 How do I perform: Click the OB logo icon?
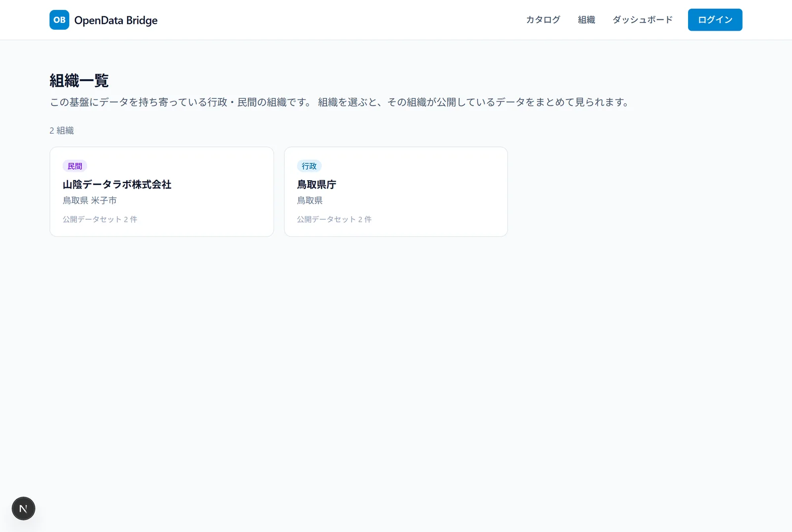(x=59, y=20)
